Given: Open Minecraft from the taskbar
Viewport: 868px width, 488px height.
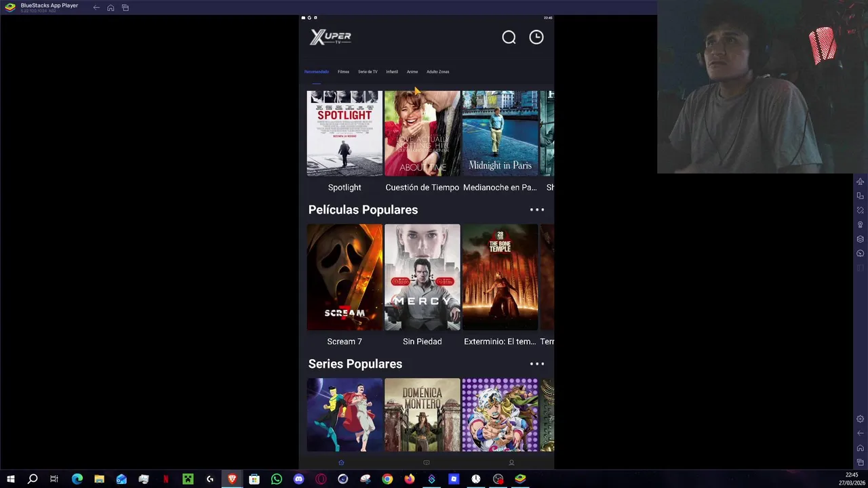Looking at the screenshot, I should pos(188,479).
